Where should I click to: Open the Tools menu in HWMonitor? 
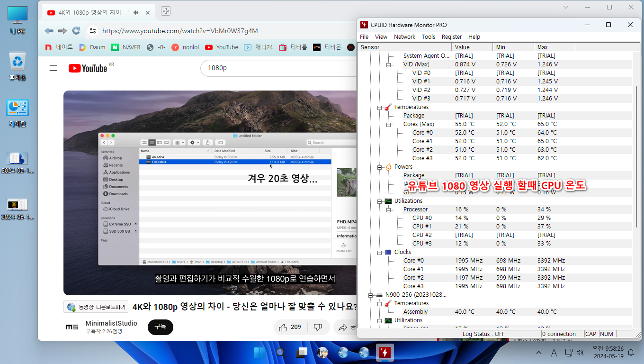click(x=429, y=36)
